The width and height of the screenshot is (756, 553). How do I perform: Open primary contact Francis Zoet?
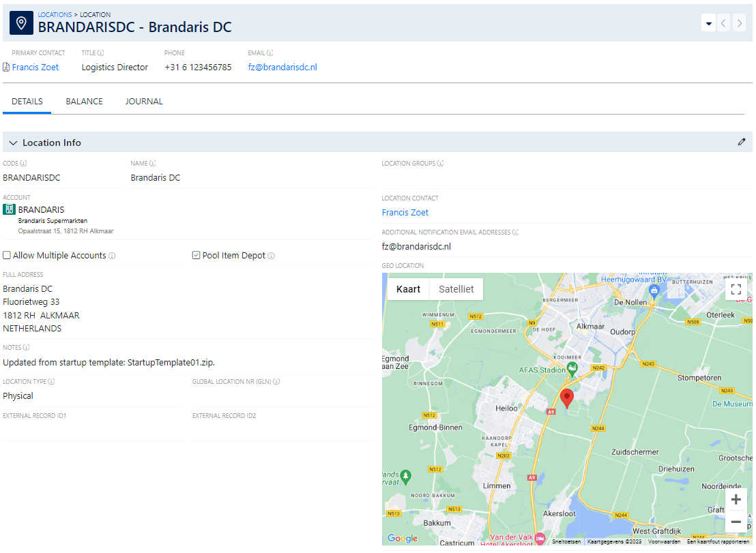35,67
